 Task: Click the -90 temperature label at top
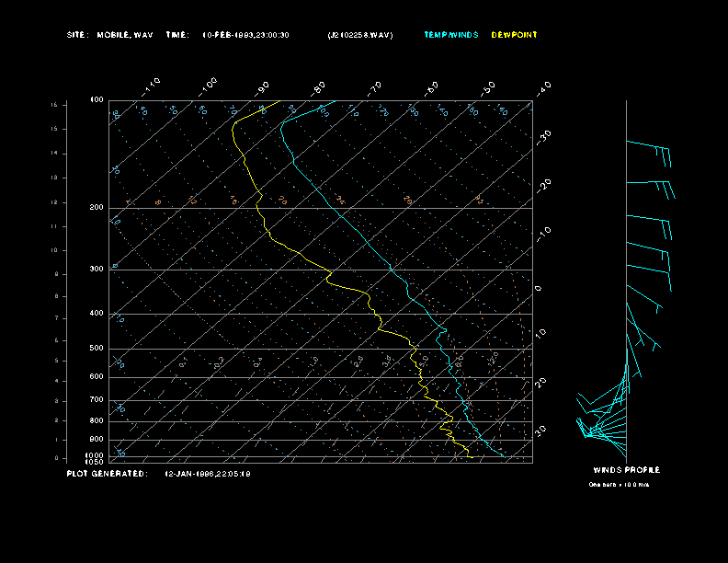[262, 88]
